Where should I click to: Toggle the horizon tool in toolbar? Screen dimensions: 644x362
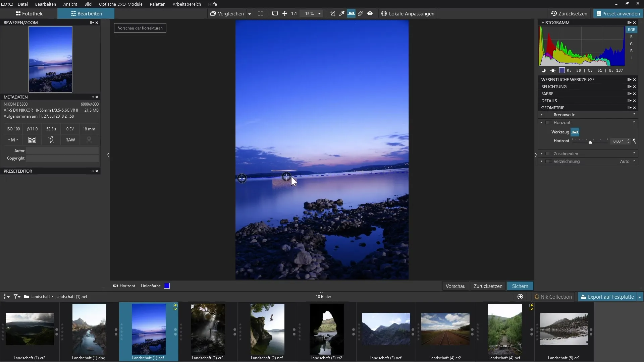351,13
